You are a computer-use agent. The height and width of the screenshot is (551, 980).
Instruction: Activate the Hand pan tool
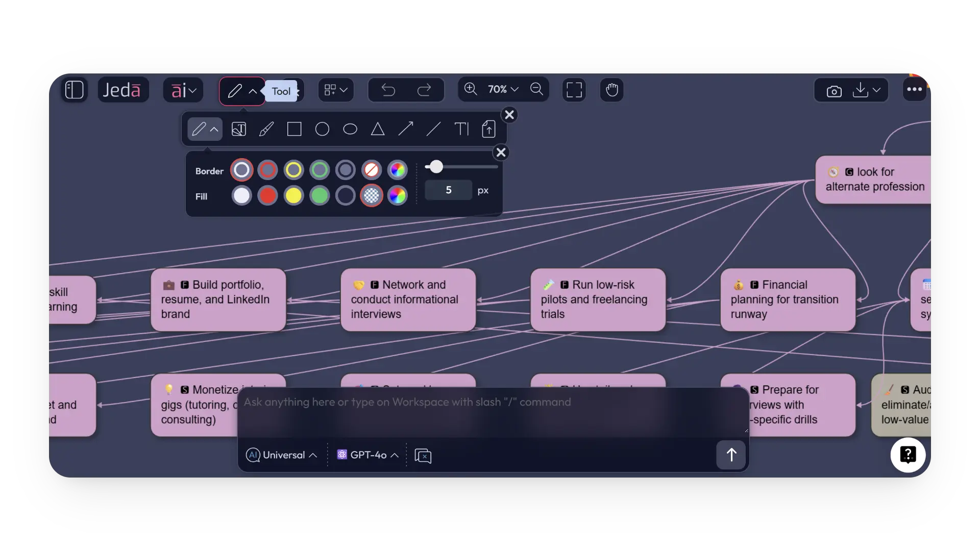click(x=611, y=90)
